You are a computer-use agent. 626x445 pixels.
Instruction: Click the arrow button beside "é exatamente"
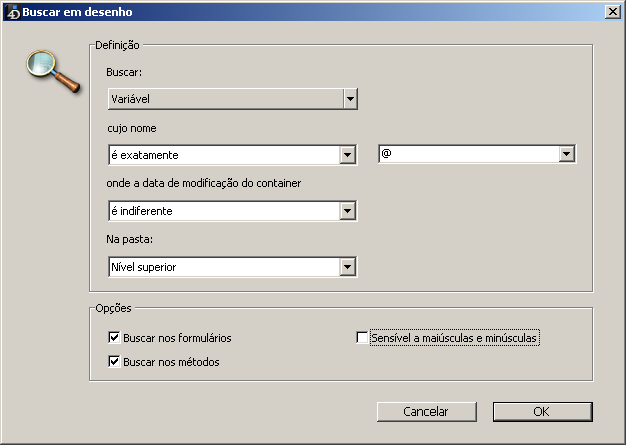(348, 155)
